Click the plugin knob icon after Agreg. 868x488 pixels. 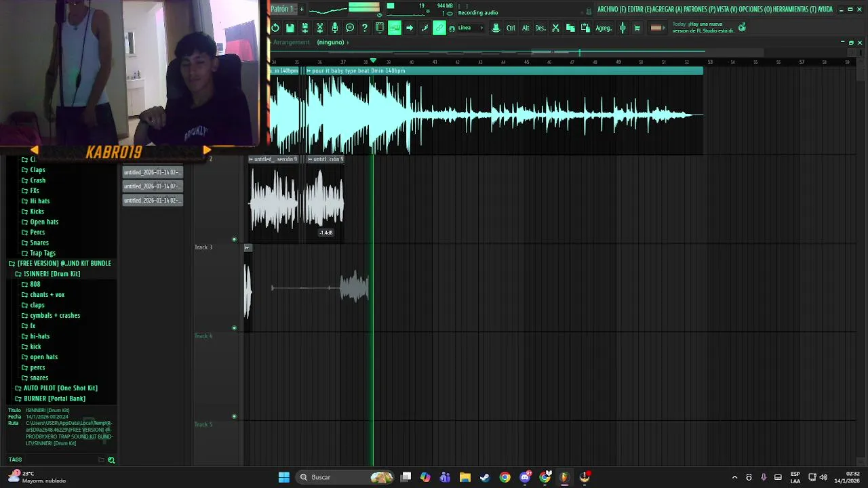click(x=623, y=28)
